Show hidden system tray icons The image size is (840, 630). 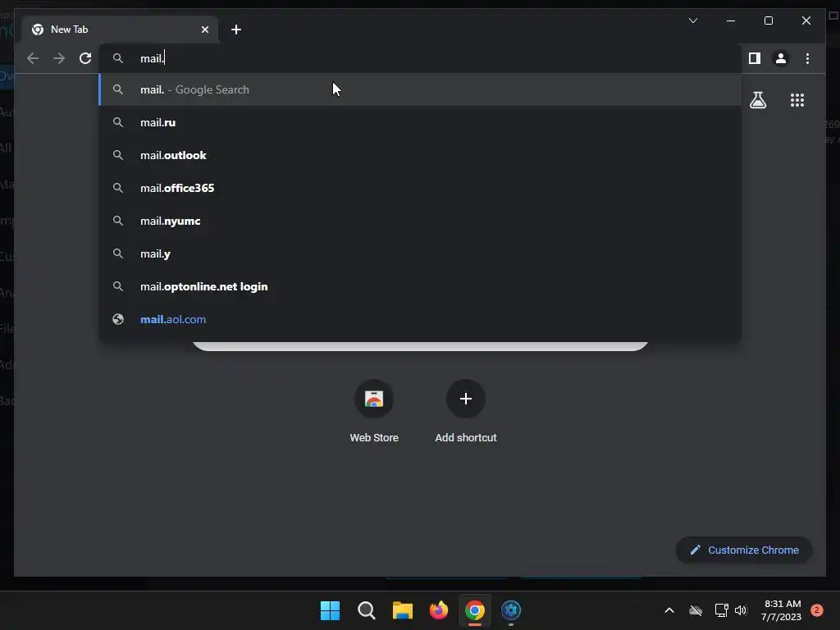pyautogui.click(x=669, y=610)
